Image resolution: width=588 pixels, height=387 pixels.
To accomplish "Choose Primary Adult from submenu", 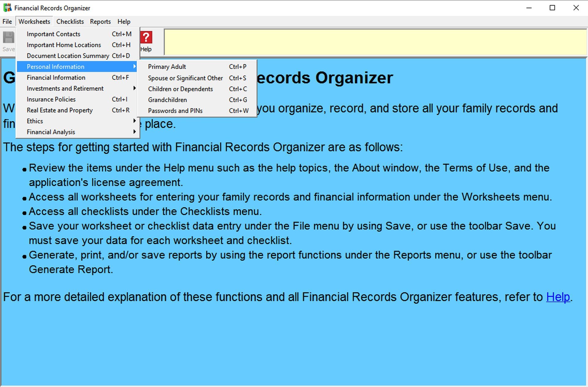I will [197, 67].
